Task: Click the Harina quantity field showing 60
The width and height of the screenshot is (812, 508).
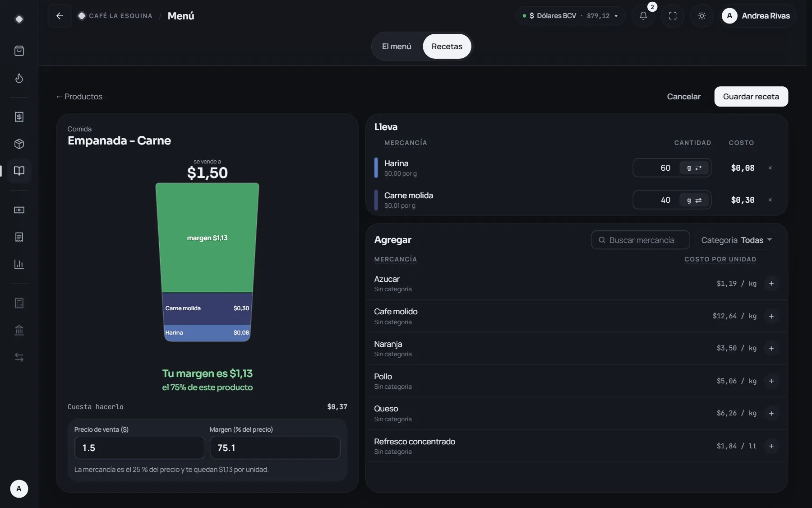Action: point(656,168)
